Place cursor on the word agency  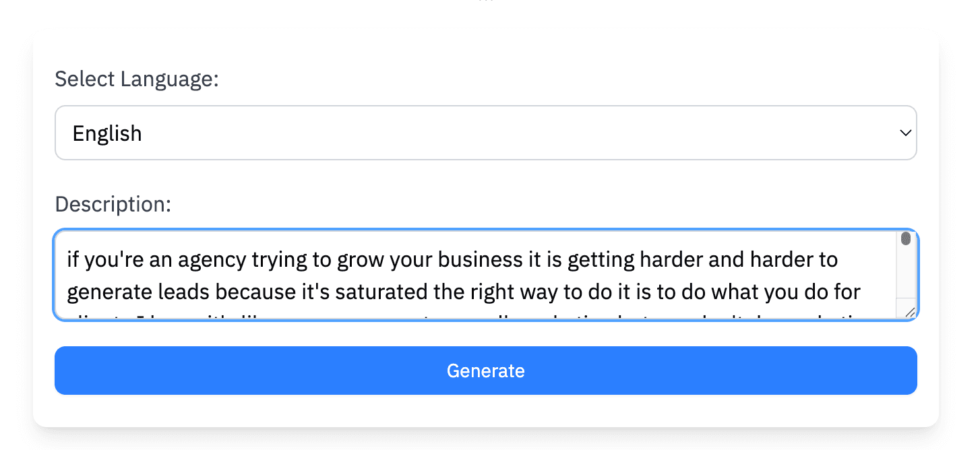[x=211, y=260]
